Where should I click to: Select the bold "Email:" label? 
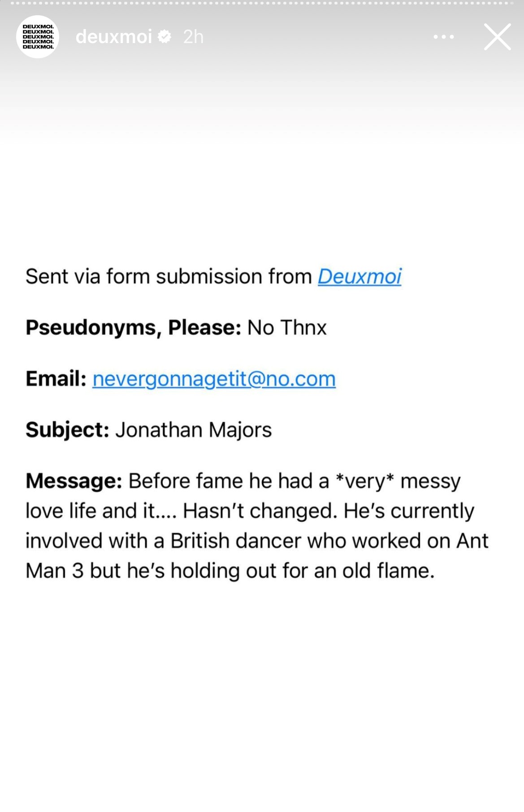(x=56, y=379)
